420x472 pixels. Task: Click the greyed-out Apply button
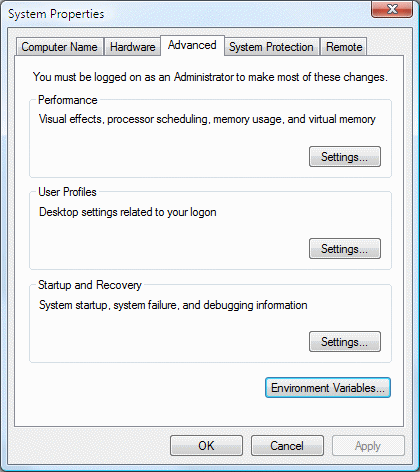coord(368,446)
